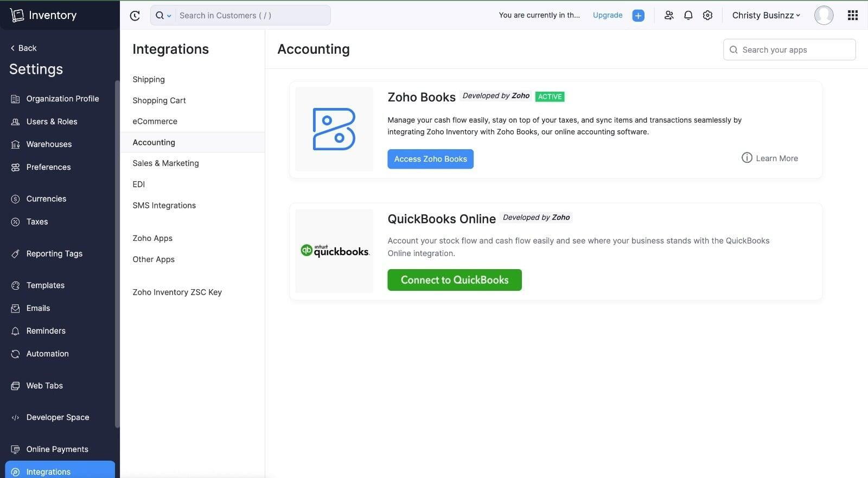The width and height of the screenshot is (868, 478).
Task: Click the blue quick-create plus icon
Action: (639, 16)
